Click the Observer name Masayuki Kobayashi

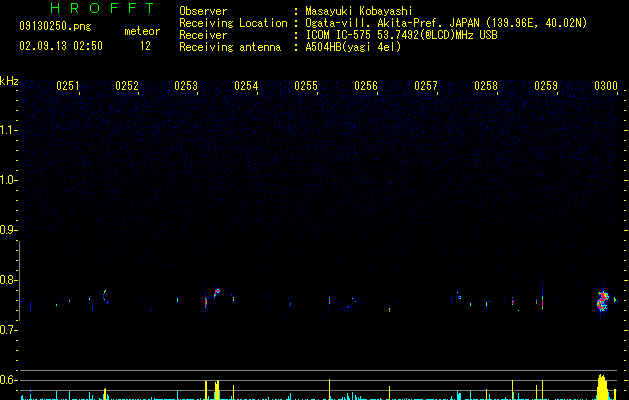pos(359,11)
